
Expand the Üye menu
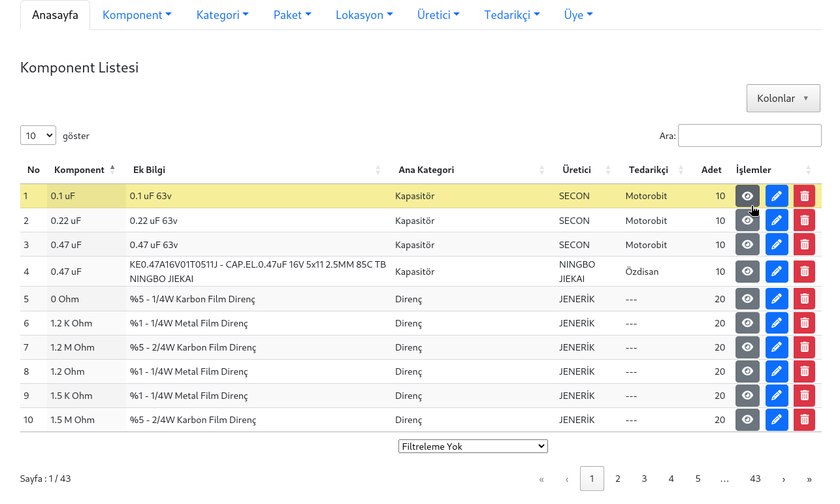click(x=579, y=15)
